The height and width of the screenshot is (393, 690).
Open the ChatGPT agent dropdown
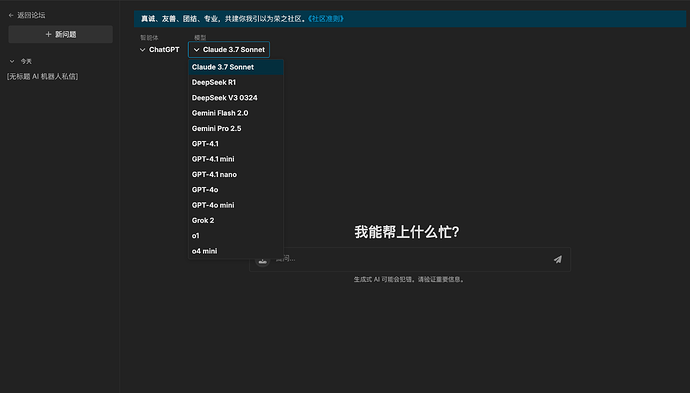point(159,50)
